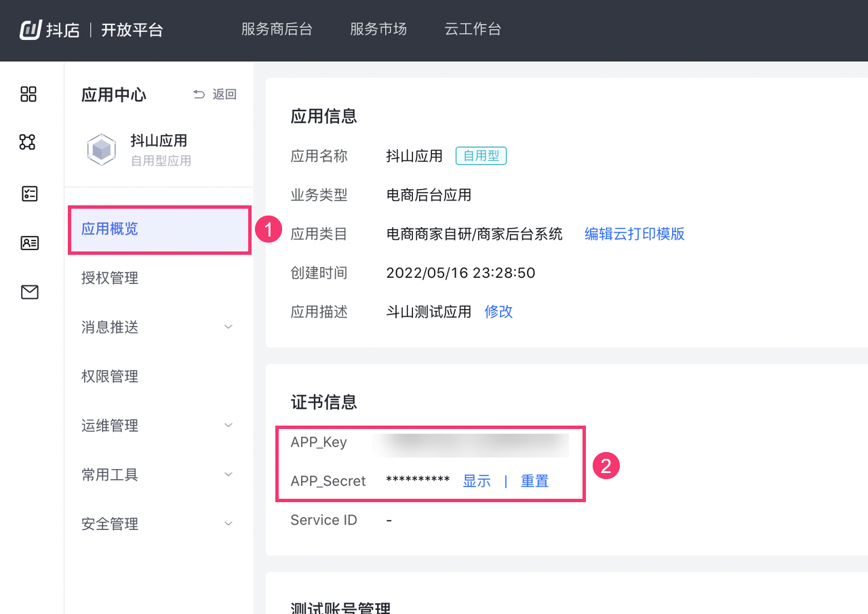
Task: Click the APP_Key label
Action: point(319,443)
